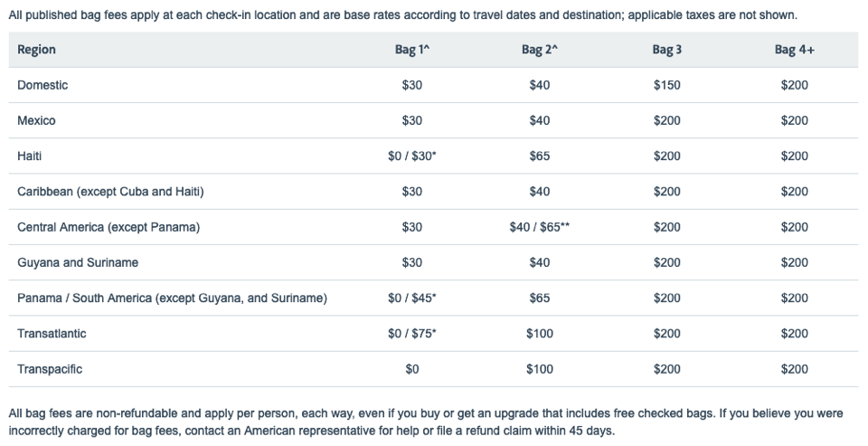This screenshot has width=868, height=446.
Task: Click the Transatlantic $0 / $75* fee
Action: click(412, 334)
